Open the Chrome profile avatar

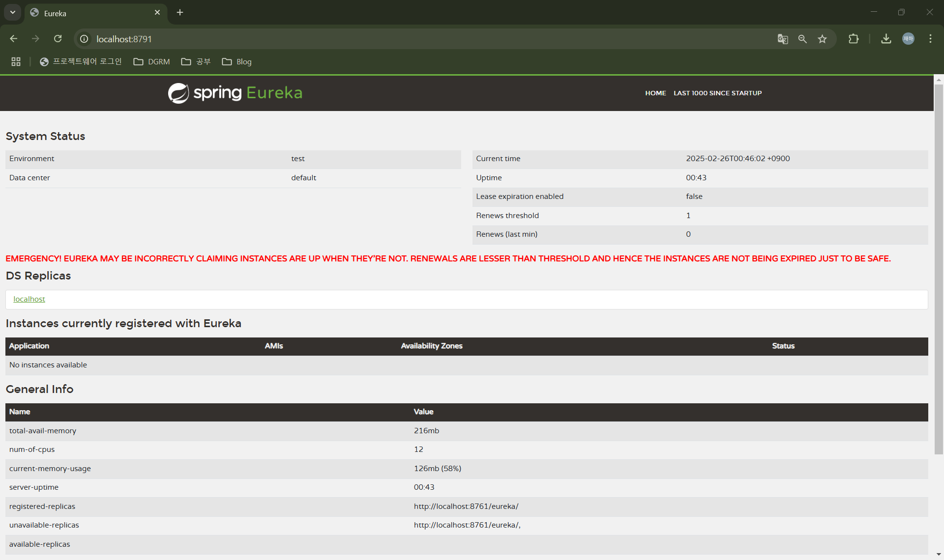pyautogui.click(x=908, y=39)
